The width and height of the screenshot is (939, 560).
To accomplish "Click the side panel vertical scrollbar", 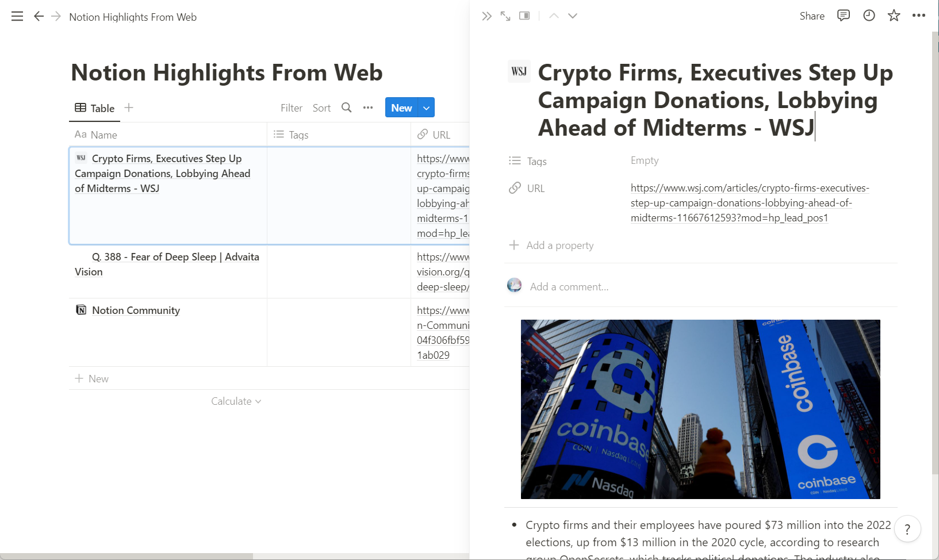I will [935, 253].
